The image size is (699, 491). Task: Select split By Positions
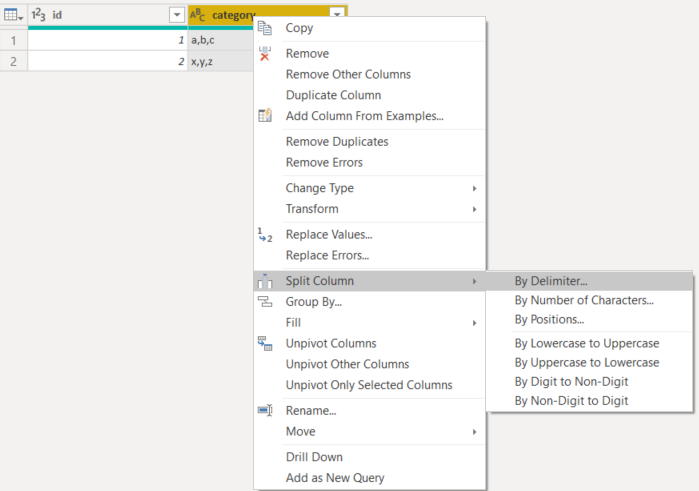point(589,319)
